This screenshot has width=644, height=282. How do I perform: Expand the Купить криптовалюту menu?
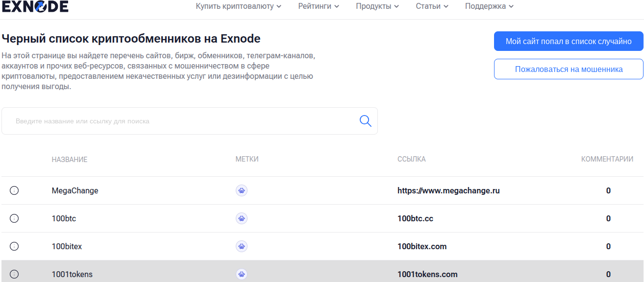[x=239, y=6]
